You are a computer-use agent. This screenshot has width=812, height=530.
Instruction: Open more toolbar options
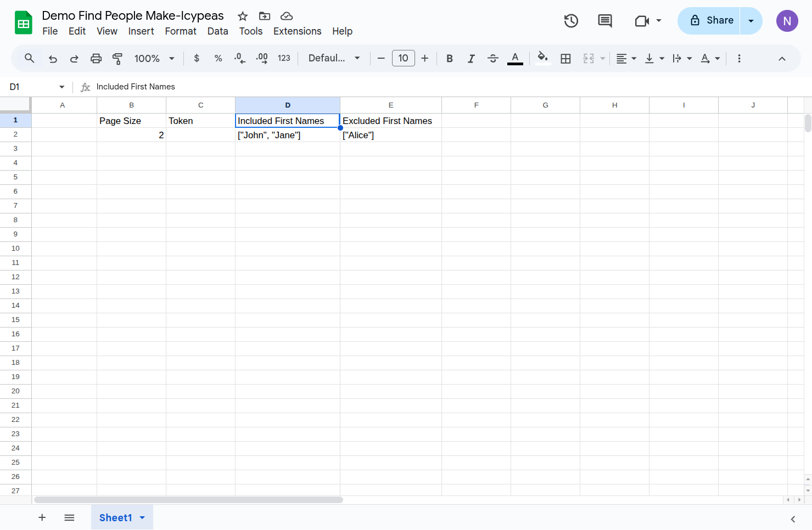pyautogui.click(x=739, y=58)
